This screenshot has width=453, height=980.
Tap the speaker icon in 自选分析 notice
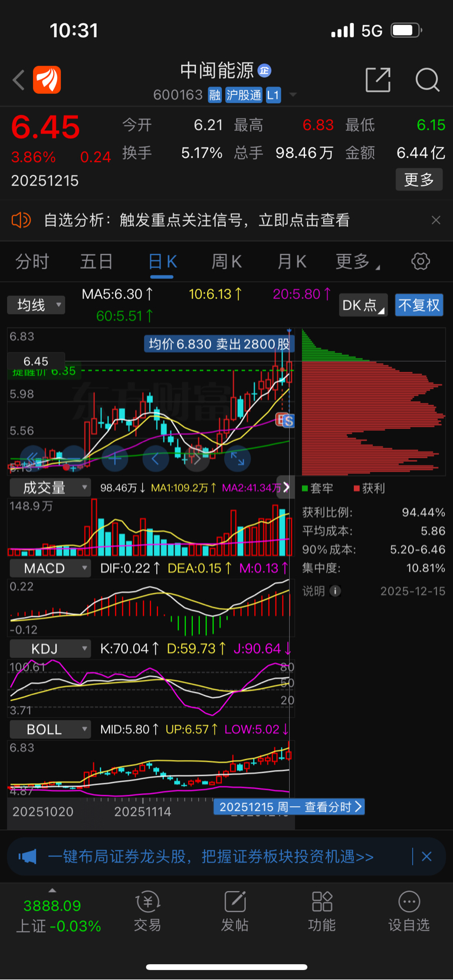21,220
